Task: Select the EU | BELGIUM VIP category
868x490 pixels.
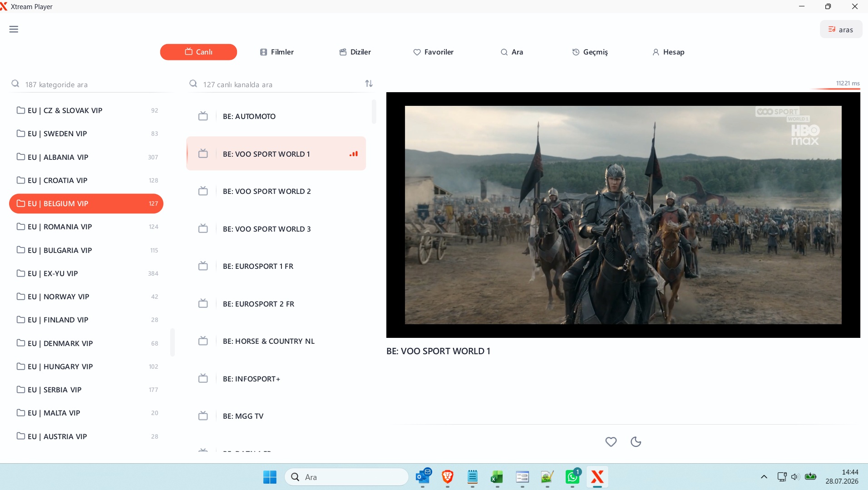Action: [86, 203]
